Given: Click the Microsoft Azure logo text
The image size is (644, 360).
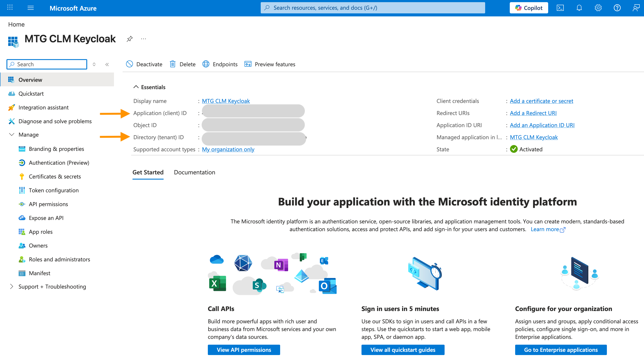Looking at the screenshot, I should (x=73, y=8).
